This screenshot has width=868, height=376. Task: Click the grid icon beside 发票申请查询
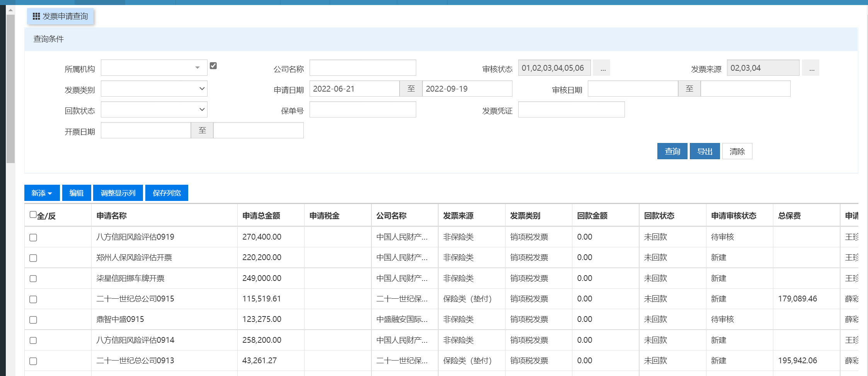point(36,16)
